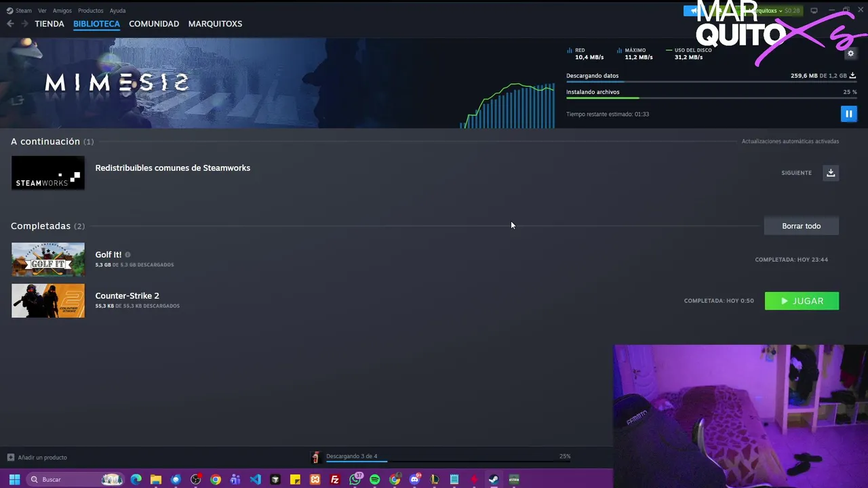Click Tiempo restante estimado: 01:33
The height and width of the screenshot is (488, 868).
click(608, 114)
